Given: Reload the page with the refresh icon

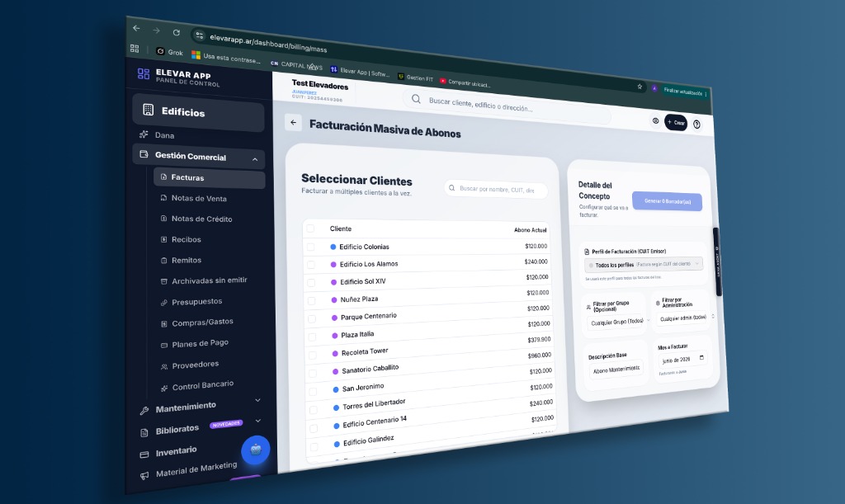Looking at the screenshot, I should (177, 32).
